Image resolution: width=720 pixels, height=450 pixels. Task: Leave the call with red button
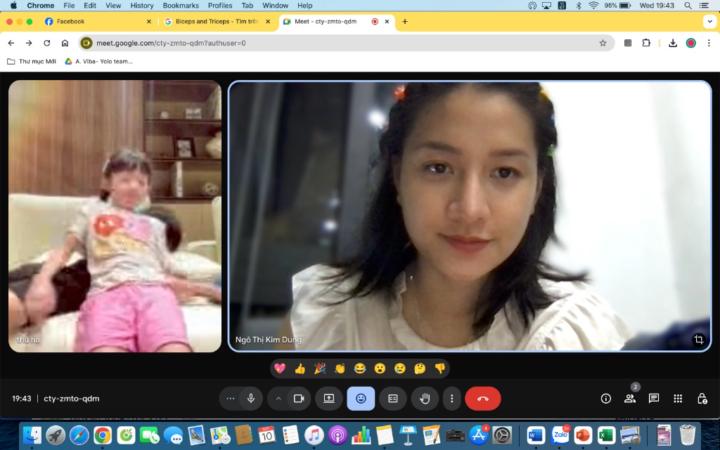click(483, 398)
